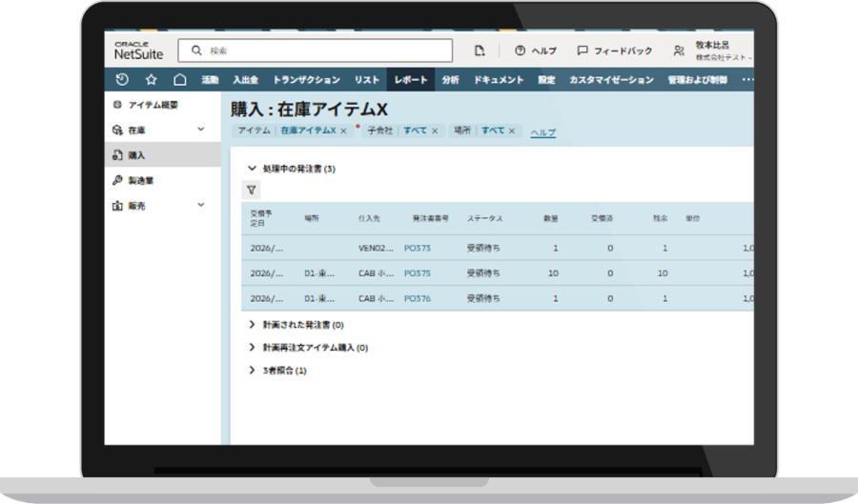The height and width of the screenshot is (504, 858).
Task: Open the リスト menu
Action: pyautogui.click(x=367, y=80)
